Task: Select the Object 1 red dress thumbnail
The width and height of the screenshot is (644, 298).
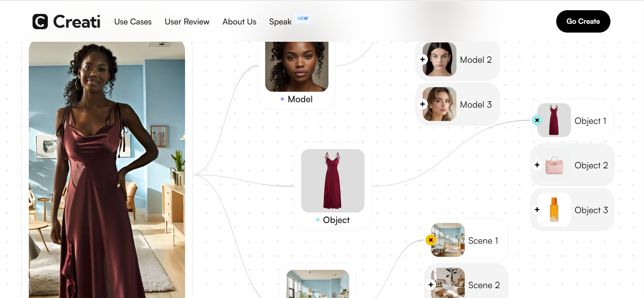Action: click(554, 120)
